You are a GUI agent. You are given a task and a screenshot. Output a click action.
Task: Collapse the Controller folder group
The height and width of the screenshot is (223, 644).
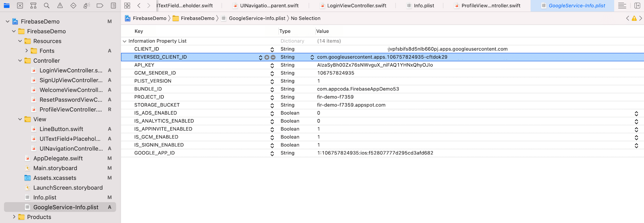pos(20,61)
